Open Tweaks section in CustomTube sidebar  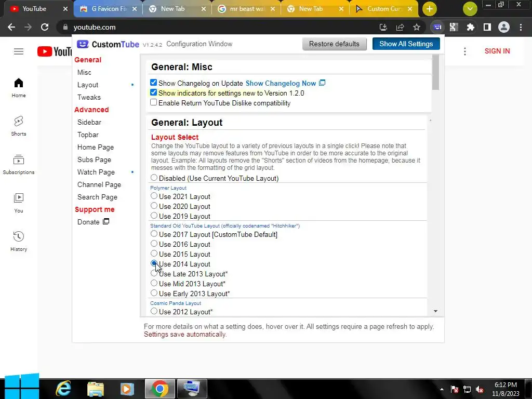[x=89, y=97]
